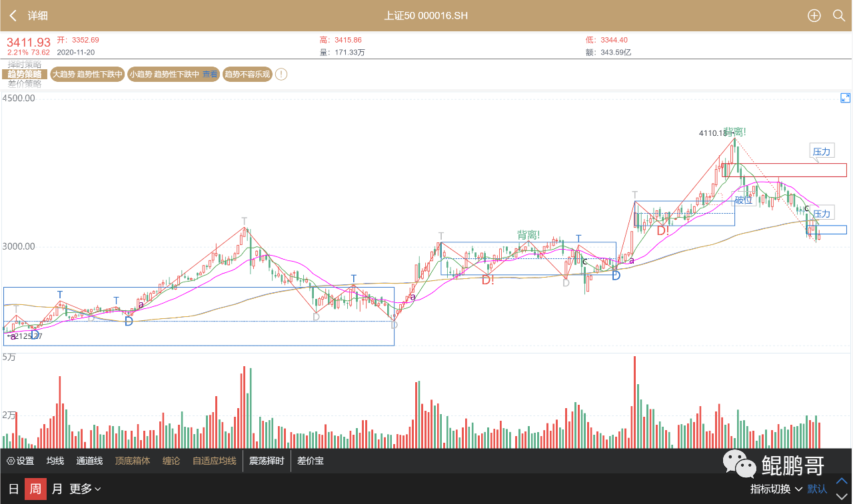
Task: Click the 破位 label on the chart
Action: [x=744, y=199]
